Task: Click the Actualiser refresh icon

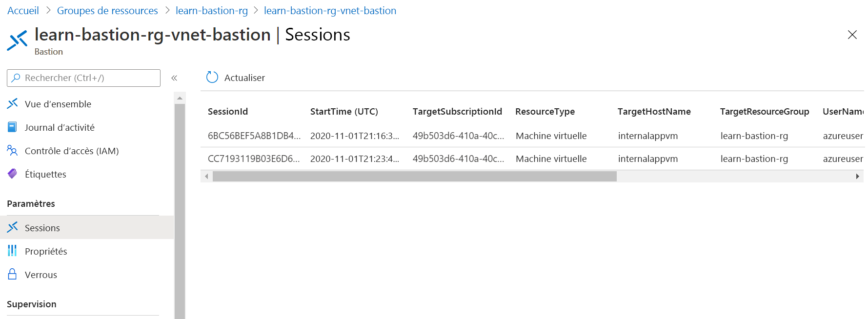Action: (x=212, y=77)
